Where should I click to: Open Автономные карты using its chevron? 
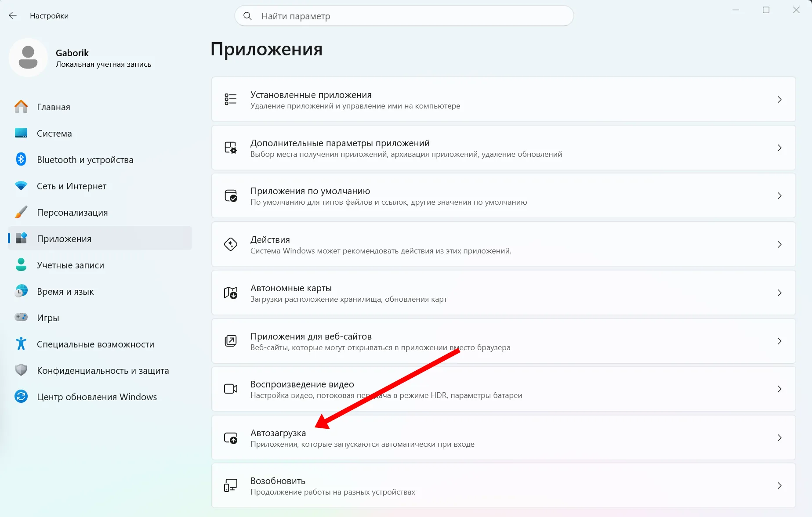coord(779,293)
